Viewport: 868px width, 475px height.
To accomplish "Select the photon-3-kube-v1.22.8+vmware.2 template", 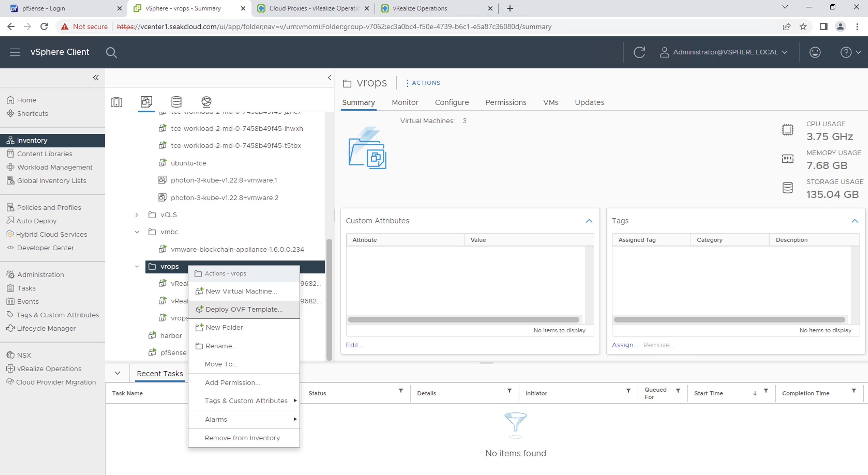I will click(225, 198).
